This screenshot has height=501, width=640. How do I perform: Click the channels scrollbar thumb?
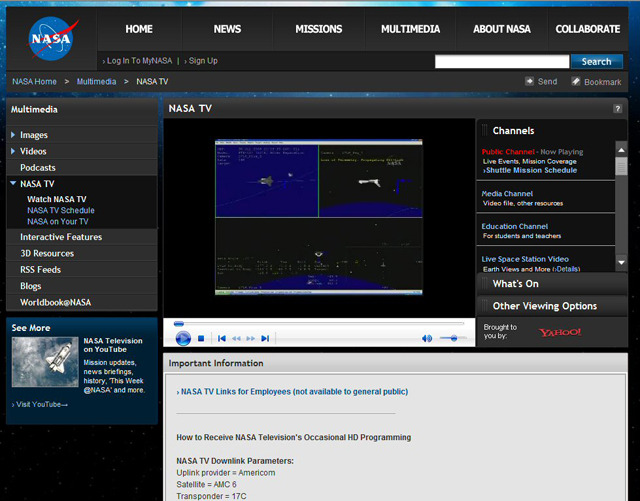[x=621, y=166]
